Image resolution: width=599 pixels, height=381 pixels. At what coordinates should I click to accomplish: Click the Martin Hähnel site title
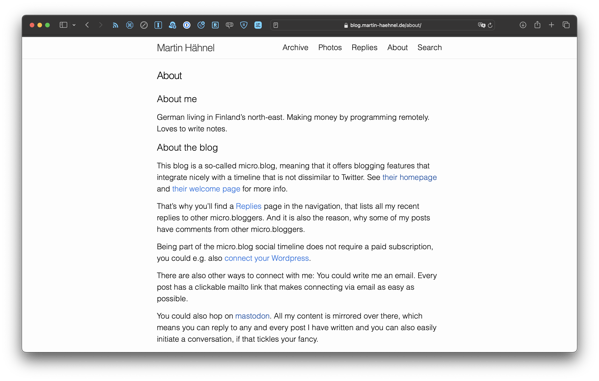pos(185,48)
